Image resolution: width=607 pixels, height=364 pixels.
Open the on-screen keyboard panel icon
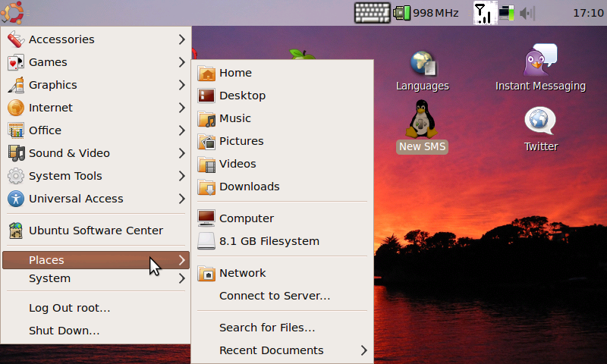tap(372, 13)
